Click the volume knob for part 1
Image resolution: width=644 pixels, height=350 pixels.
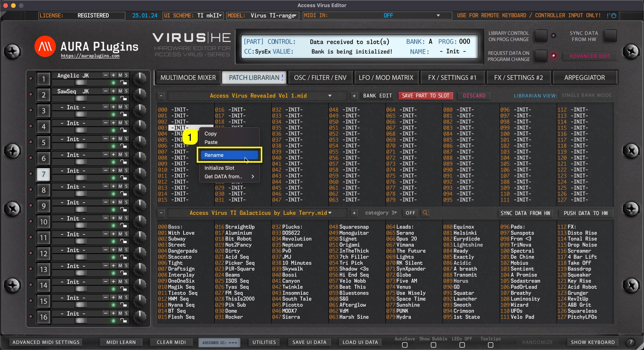click(140, 78)
